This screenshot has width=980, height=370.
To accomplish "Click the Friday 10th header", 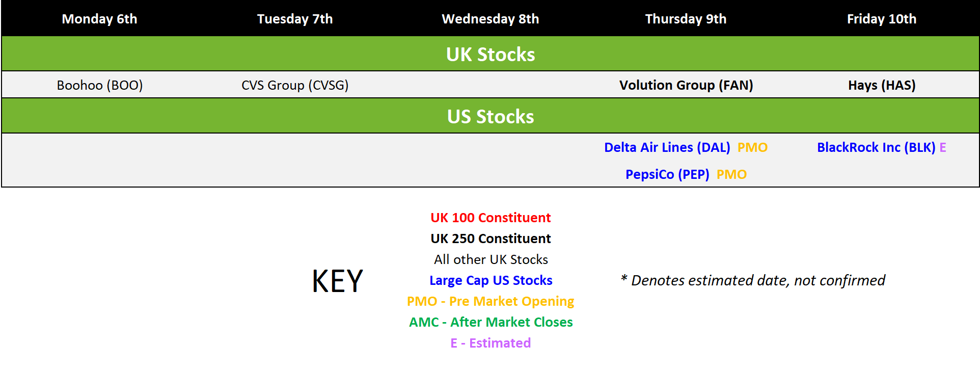I will coord(881,19).
